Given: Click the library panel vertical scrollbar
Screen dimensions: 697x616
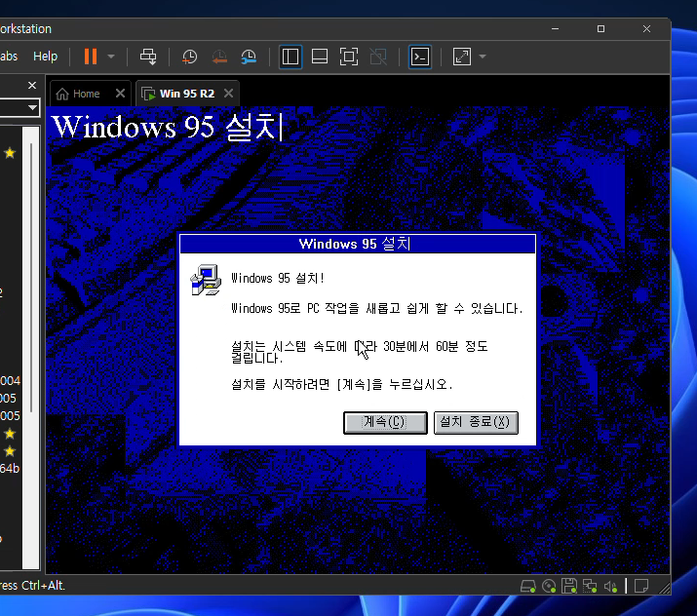Looking at the screenshot, I should coord(30,278).
